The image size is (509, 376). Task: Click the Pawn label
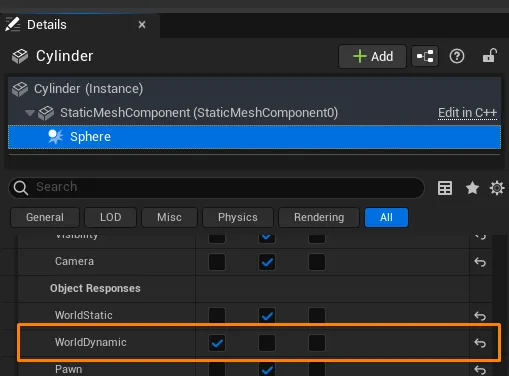(x=69, y=369)
